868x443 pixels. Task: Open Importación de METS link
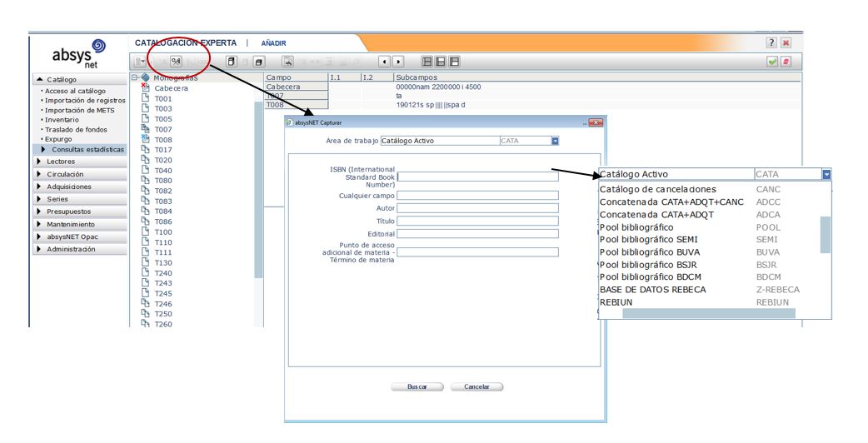coord(80,110)
